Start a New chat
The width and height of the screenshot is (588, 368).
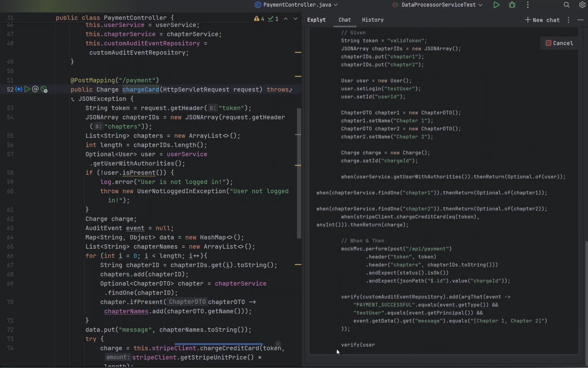point(542,20)
